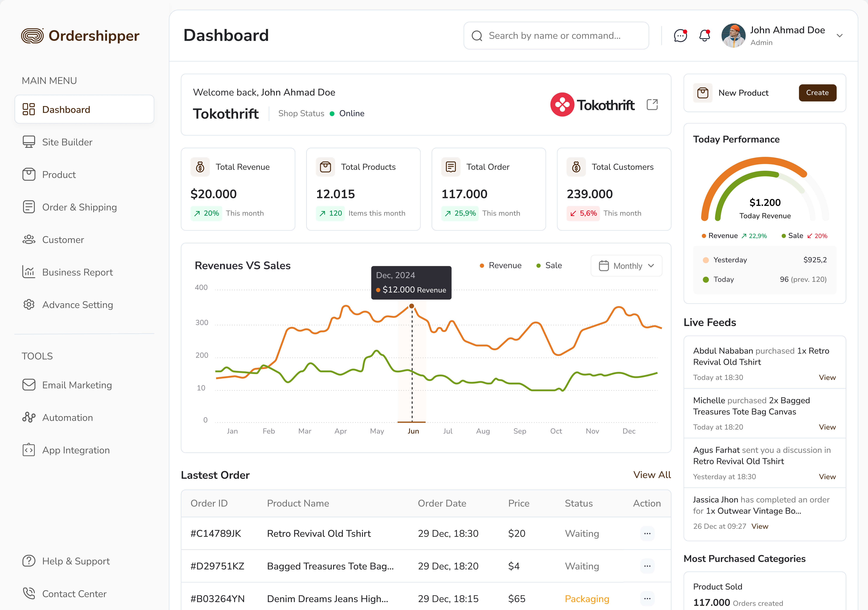Click the search magnifier icon

[477, 36]
